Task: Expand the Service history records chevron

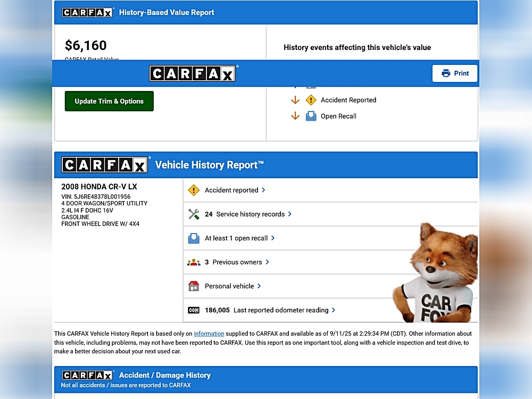Action: pos(290,214)
